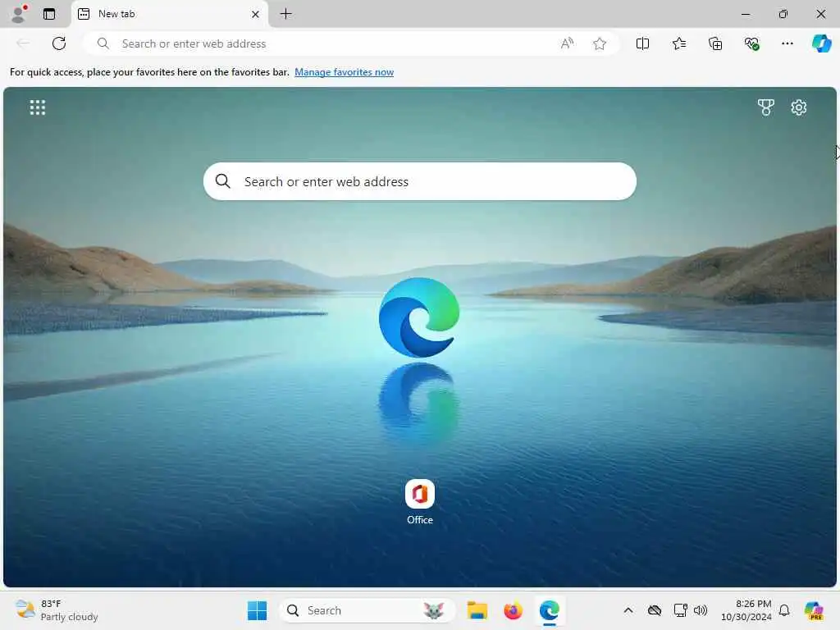The width and height of the screenshot is (840, 630).
Task: Open volume speaker tray icon
Action: tap(701, 610)
